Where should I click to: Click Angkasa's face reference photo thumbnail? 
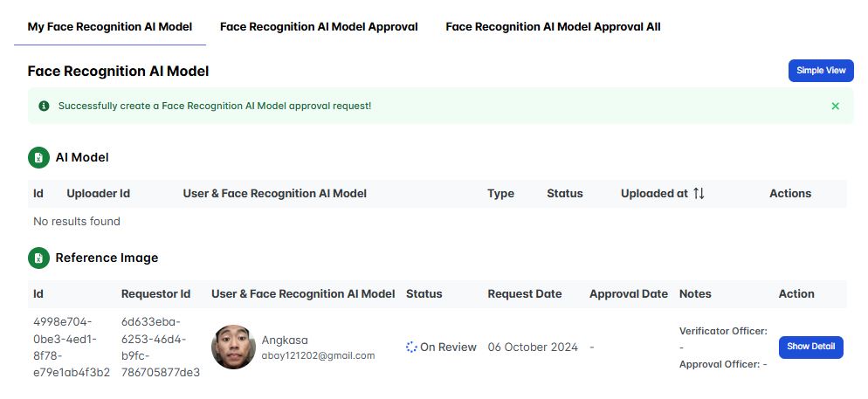(x=233, y=347)
